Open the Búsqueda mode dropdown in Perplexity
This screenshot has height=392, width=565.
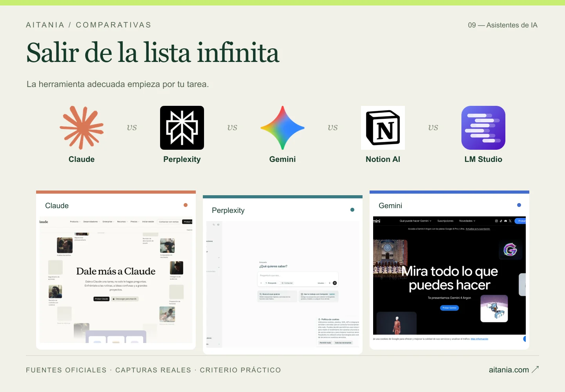coord(272,283)
